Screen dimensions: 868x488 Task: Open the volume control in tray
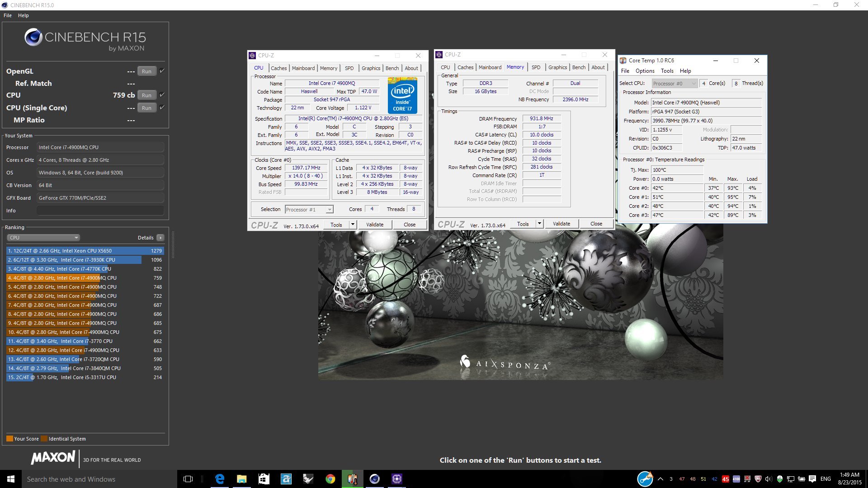[769, 479]
